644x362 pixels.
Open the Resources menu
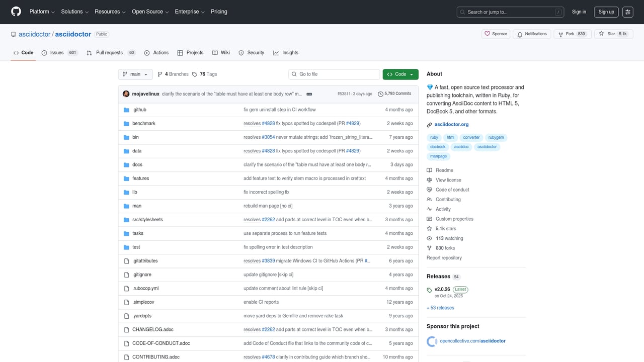[x=109, y=12]
